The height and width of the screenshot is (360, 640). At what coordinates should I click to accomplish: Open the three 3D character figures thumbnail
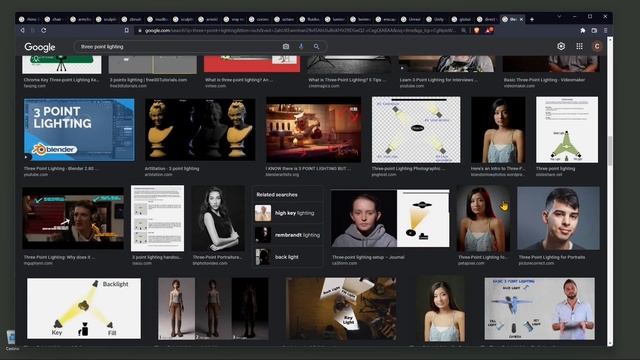213,309
